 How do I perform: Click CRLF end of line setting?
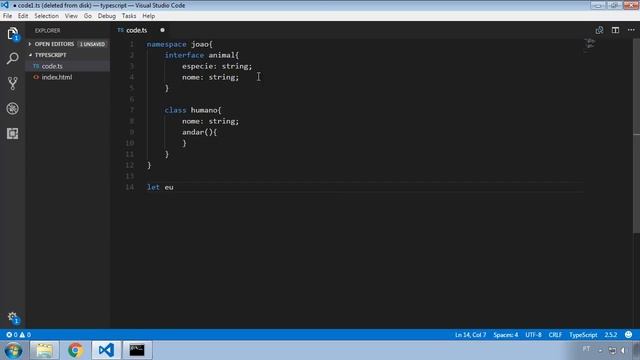pyautogui.click(x=555, y=335)
